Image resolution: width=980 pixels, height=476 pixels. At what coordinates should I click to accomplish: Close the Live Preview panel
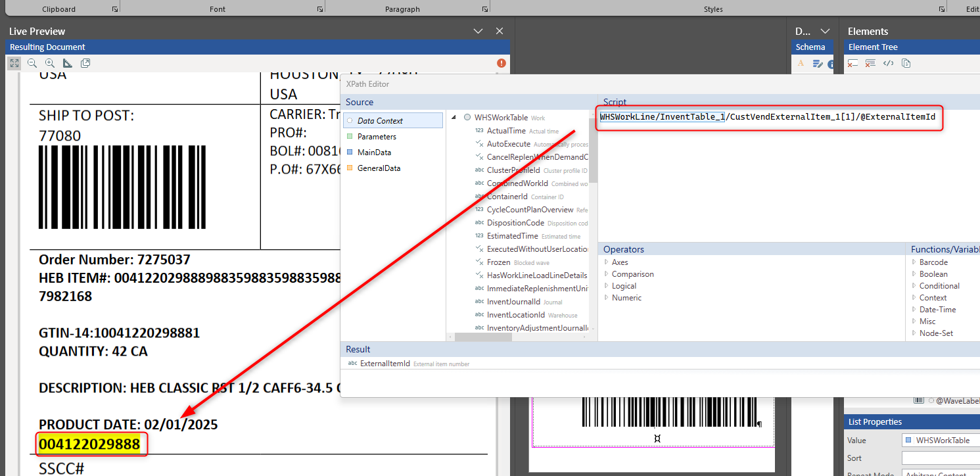click(500, 31)
